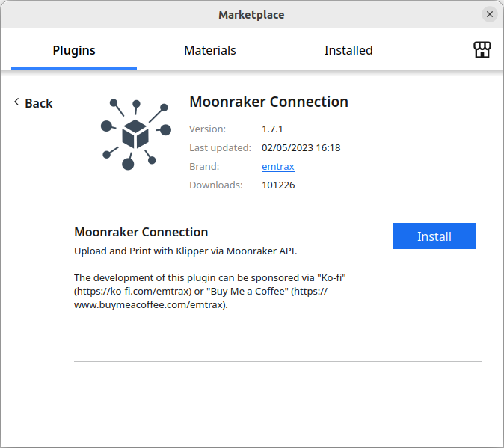Click the Last updated: label
The width and height of the screenshot is (504, 448).
pos(220,148)
